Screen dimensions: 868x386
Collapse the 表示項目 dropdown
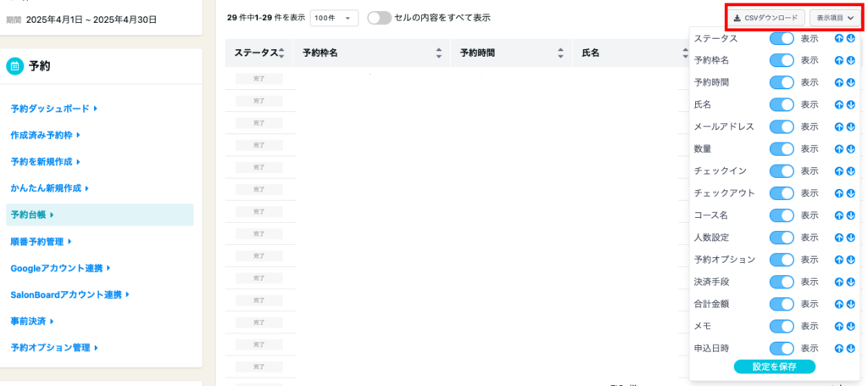point(834,18)
